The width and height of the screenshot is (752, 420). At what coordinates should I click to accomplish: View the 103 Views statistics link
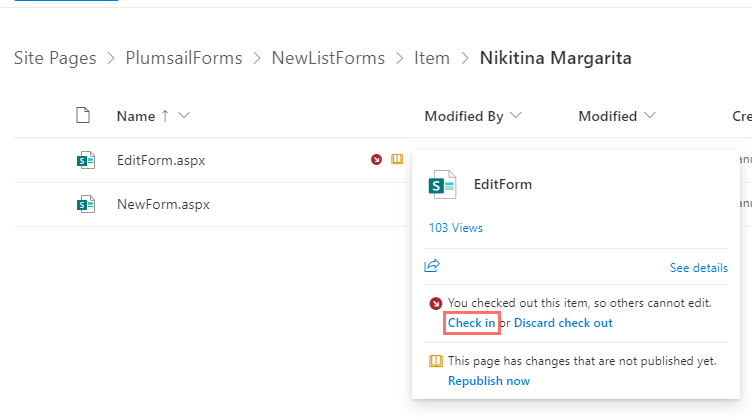[x=455, y=228]
